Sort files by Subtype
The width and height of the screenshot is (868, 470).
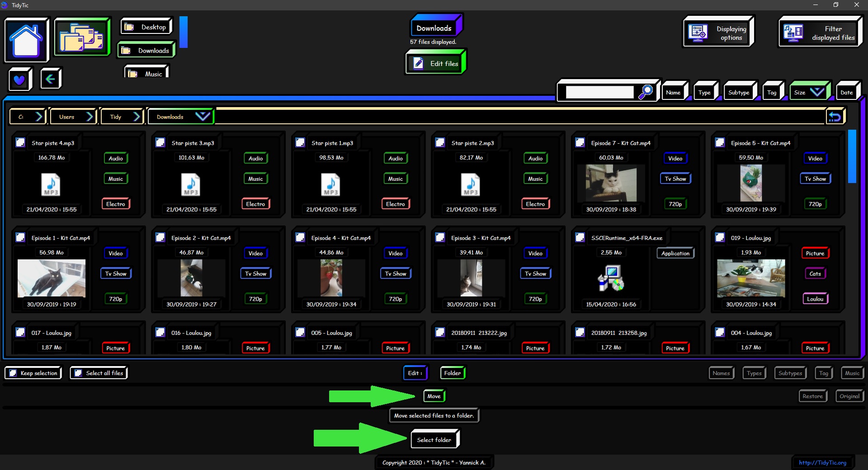pyautogui.click(x=739, y=92)
